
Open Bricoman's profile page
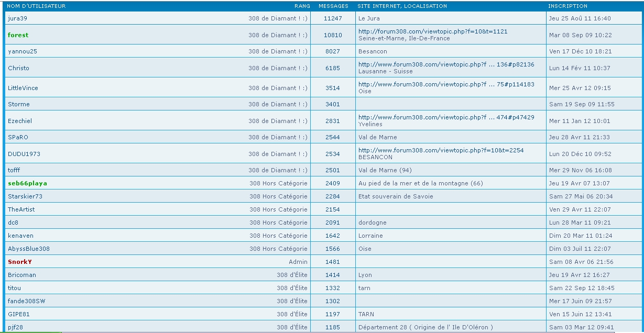pyautogui.click(x=22, y=275)
